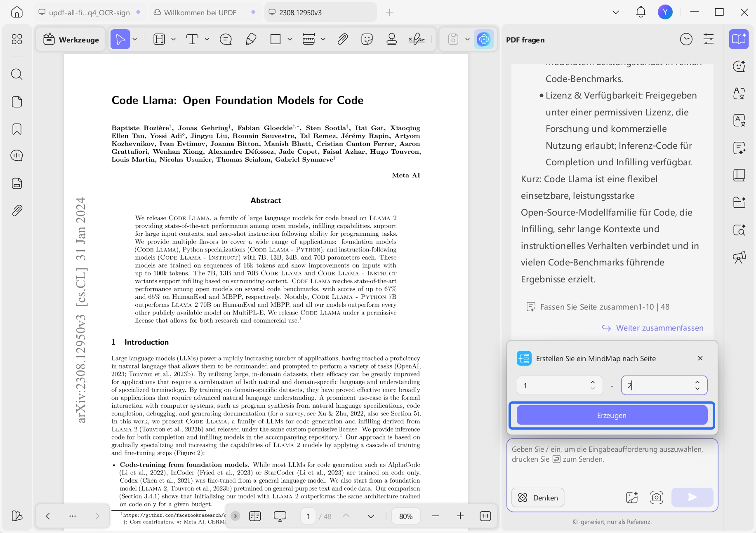Select the 2308.12950v3 tab
This screenshot has height=533, width=756.
click(x=320, y=12)
